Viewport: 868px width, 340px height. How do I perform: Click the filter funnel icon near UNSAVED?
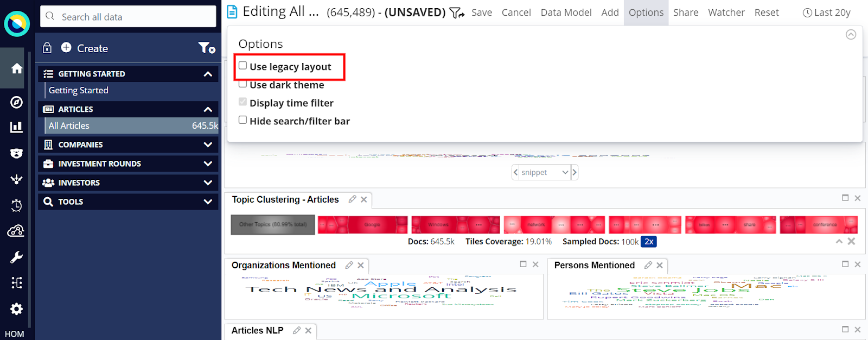(x=457, y=12)
